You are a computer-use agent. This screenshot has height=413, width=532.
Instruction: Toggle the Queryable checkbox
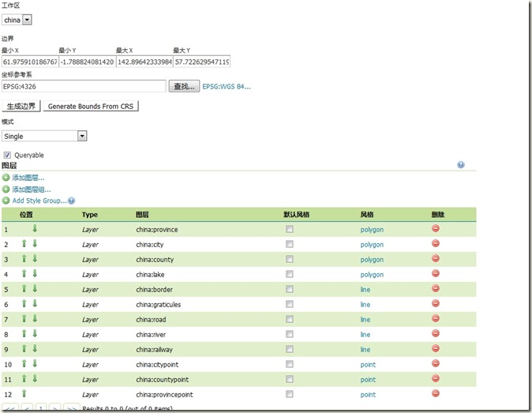pos(7,156)
